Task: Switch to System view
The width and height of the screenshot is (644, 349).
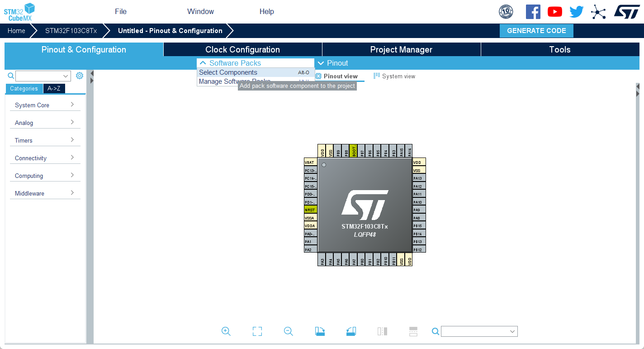Action: pos(394,76)
